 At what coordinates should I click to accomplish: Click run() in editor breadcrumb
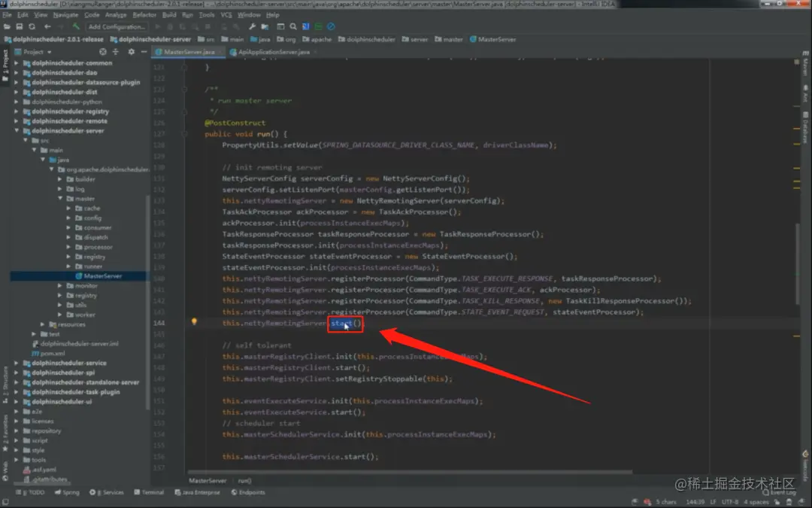245,480
